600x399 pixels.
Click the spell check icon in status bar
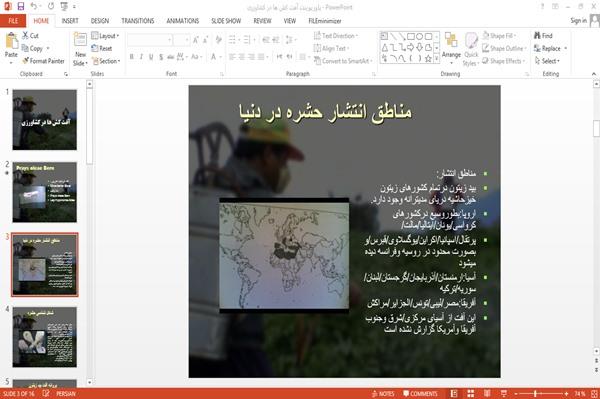pos(46,393)
